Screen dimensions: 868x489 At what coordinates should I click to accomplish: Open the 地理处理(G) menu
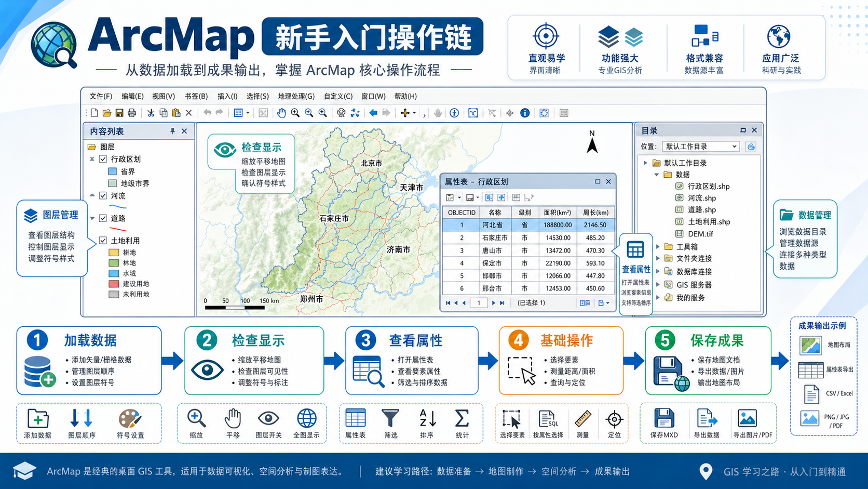(296, 96)
